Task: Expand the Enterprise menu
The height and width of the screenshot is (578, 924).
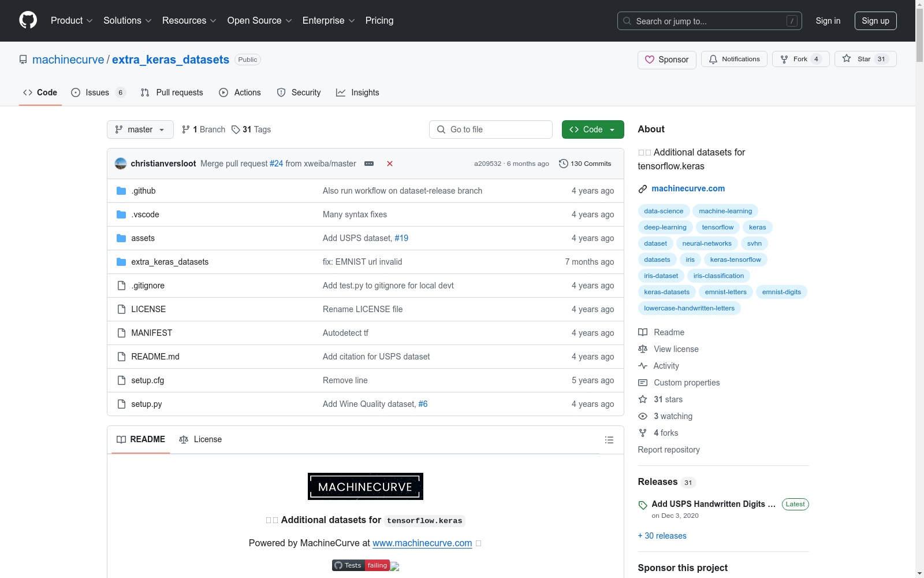Action: [329, 20]
